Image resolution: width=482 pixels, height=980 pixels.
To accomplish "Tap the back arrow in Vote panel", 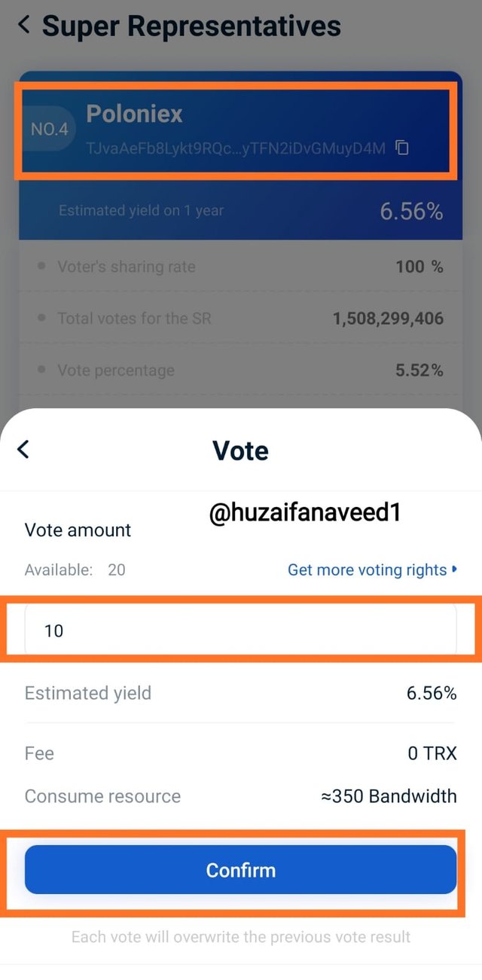I will click(x=24, y=450).
